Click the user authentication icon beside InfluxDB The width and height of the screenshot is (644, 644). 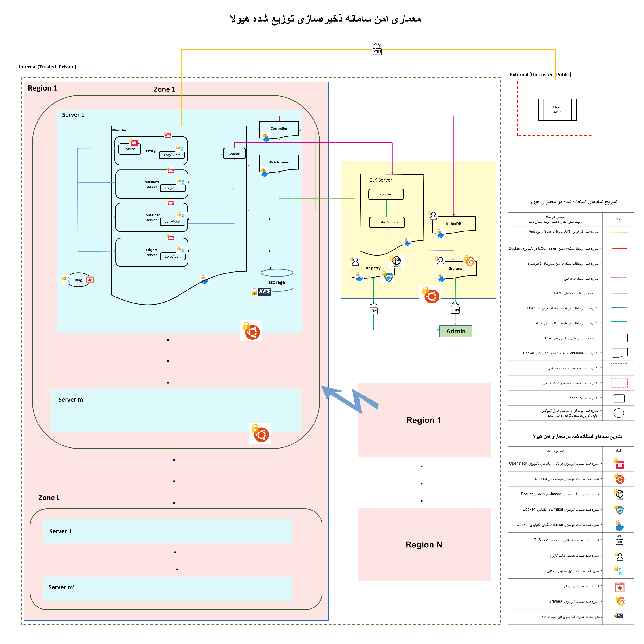coord(432,216)
